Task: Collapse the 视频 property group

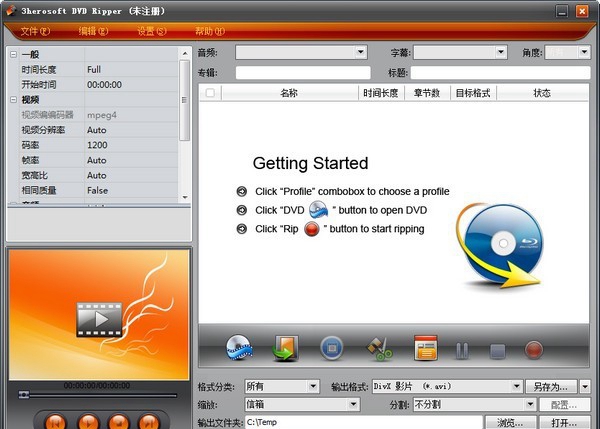Action: [13, 100]
